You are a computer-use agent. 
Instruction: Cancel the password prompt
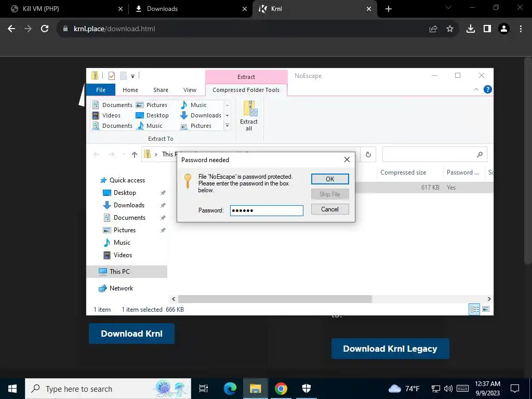(x=330, y=209)
